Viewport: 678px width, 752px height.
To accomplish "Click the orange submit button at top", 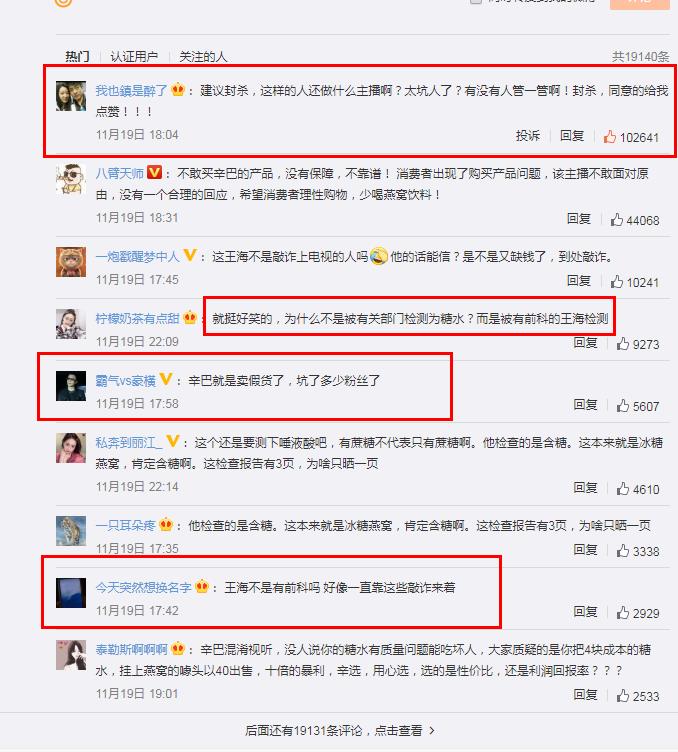I will point(639,3).
